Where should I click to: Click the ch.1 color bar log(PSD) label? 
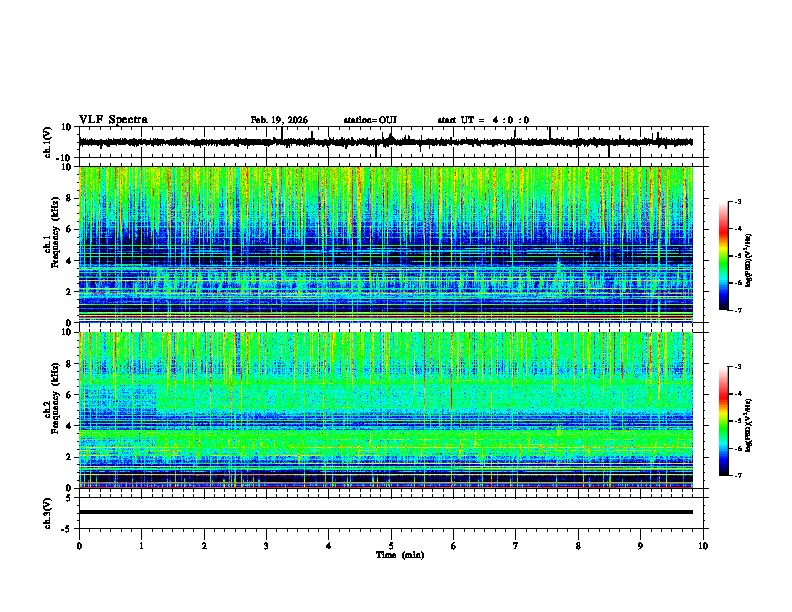[749, 260]
